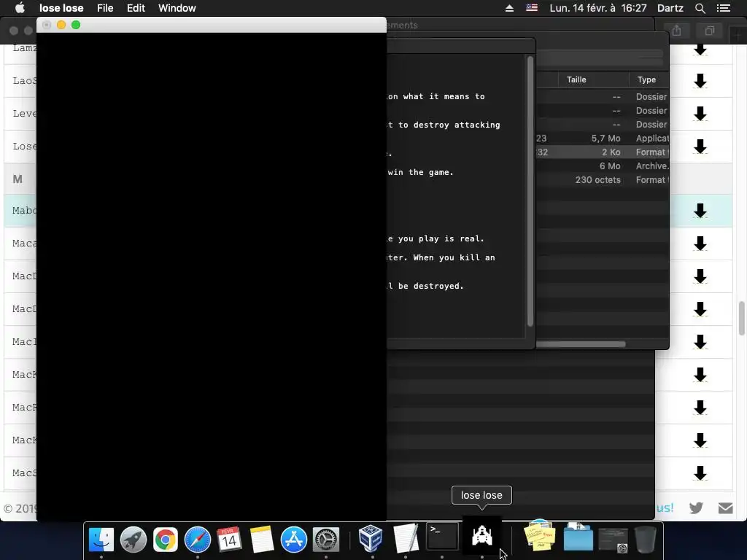Minimize the lose lose game window

[61, 25]
